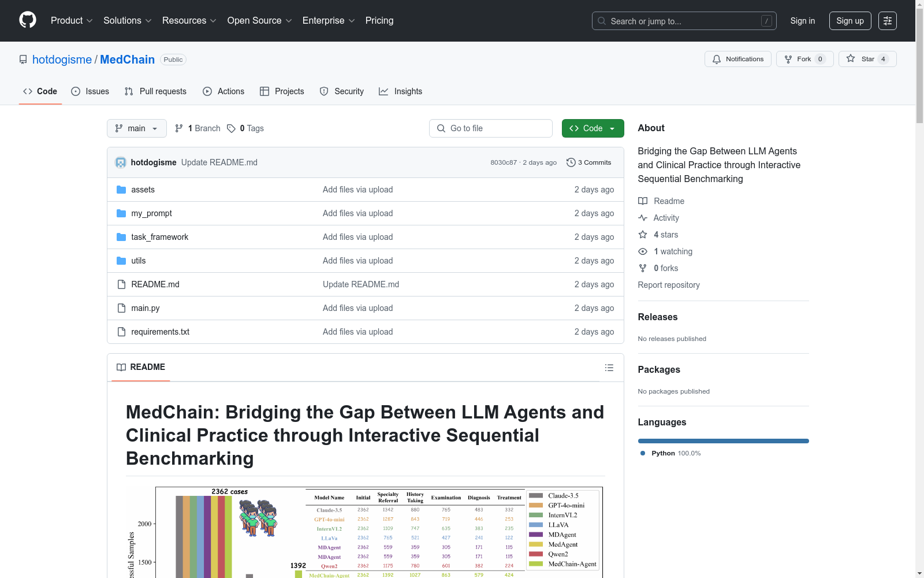Open the Packages section heading link
924x578 pixels.
(659, 369)
